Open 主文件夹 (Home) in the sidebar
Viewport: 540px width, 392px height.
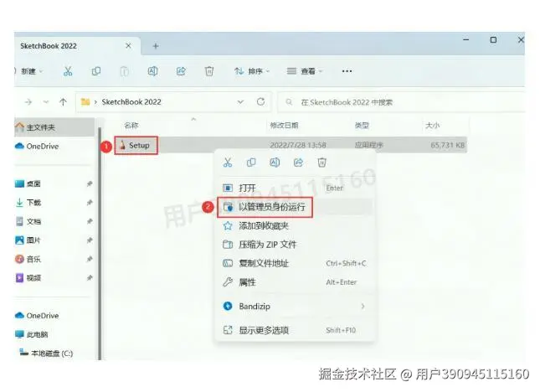(x=54, y=127)
